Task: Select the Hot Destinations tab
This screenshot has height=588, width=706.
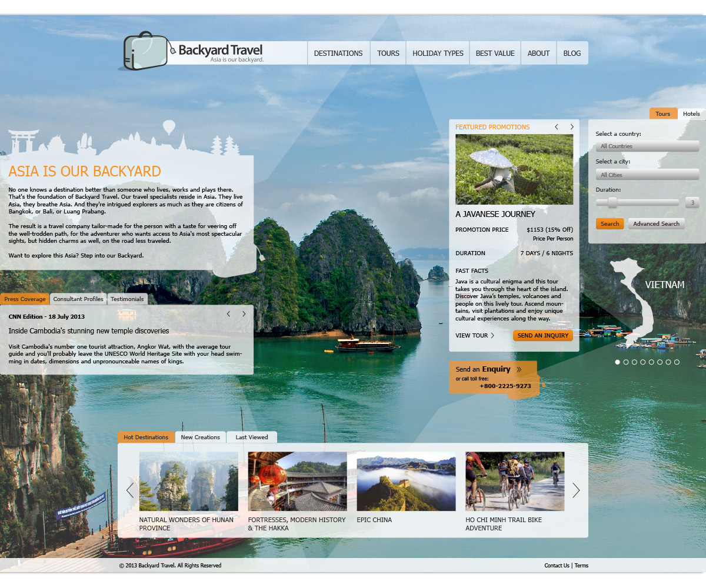Action: (x=146, y=437)
